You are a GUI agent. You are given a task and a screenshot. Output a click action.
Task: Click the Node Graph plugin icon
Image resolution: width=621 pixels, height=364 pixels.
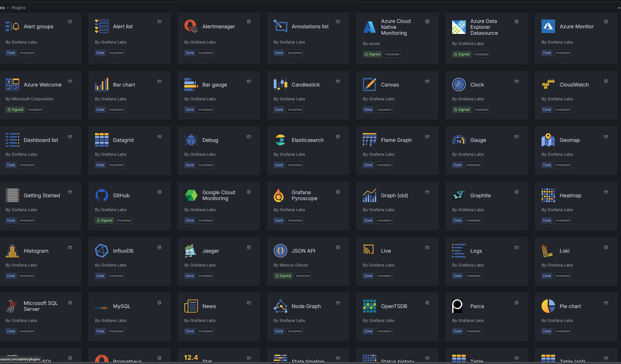pos(280,306)
